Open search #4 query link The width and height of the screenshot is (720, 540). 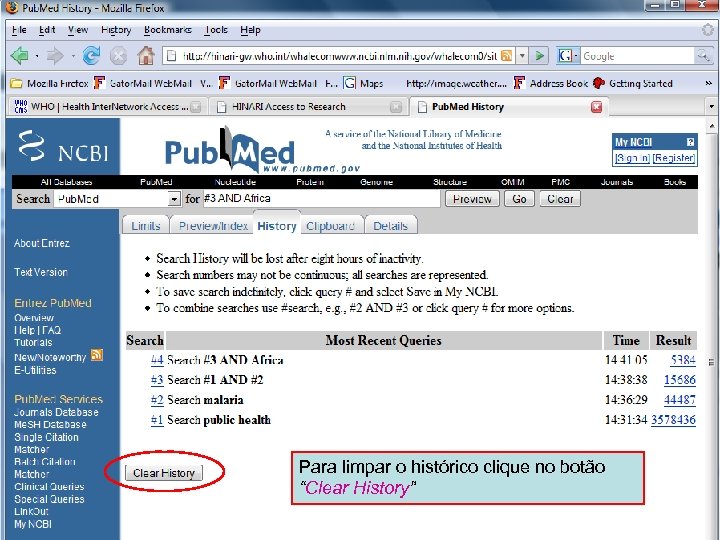coord(157,360)
